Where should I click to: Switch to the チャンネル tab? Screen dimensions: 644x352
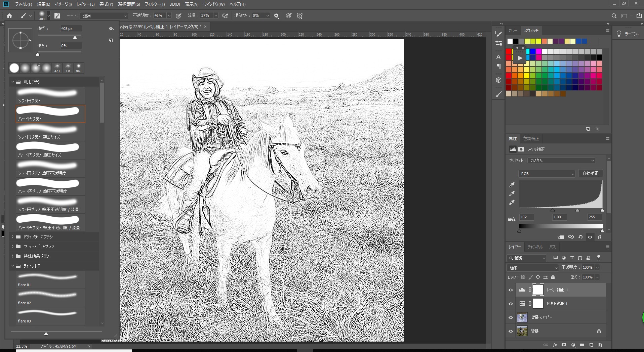(535, 247)
